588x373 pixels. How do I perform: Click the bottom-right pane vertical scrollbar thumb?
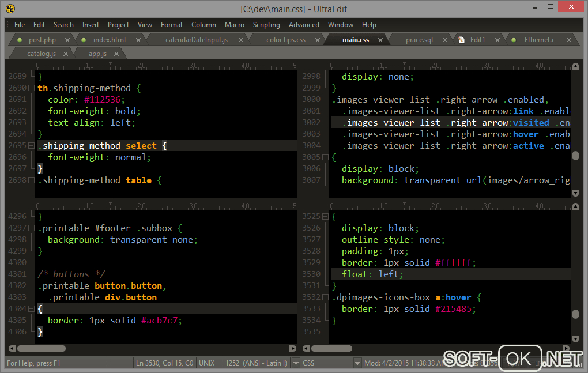[x=576, y=314]
